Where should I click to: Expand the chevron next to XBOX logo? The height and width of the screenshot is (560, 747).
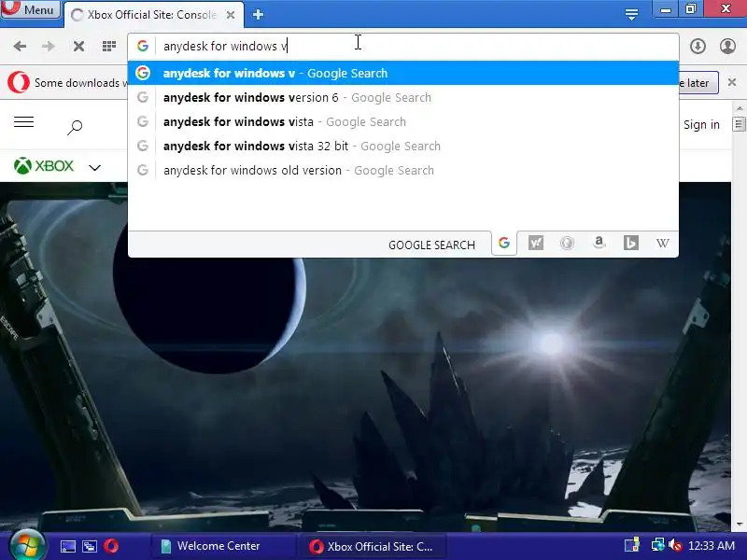pyautogui.click(x=95, y=167)
